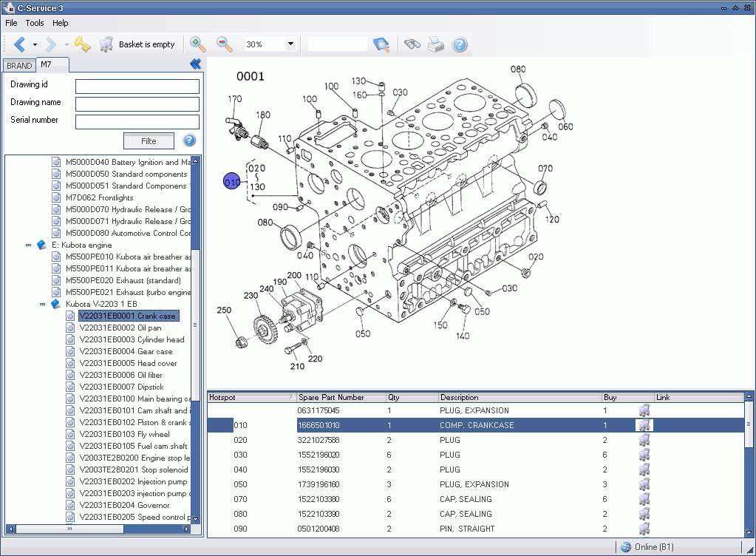Click the key icon in the toolbar
The height and width of the screenshot is (556, 756).
(82, 44)
